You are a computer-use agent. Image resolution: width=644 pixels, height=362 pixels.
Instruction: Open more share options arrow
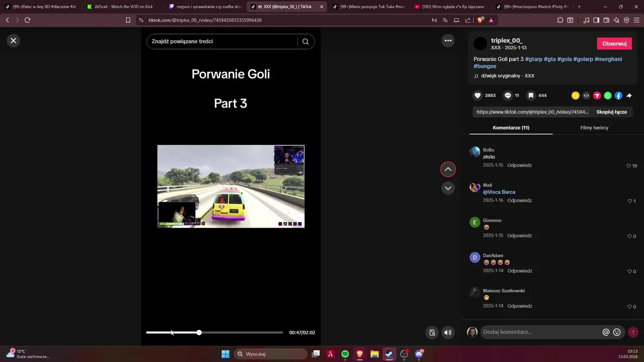click(629, 96)
